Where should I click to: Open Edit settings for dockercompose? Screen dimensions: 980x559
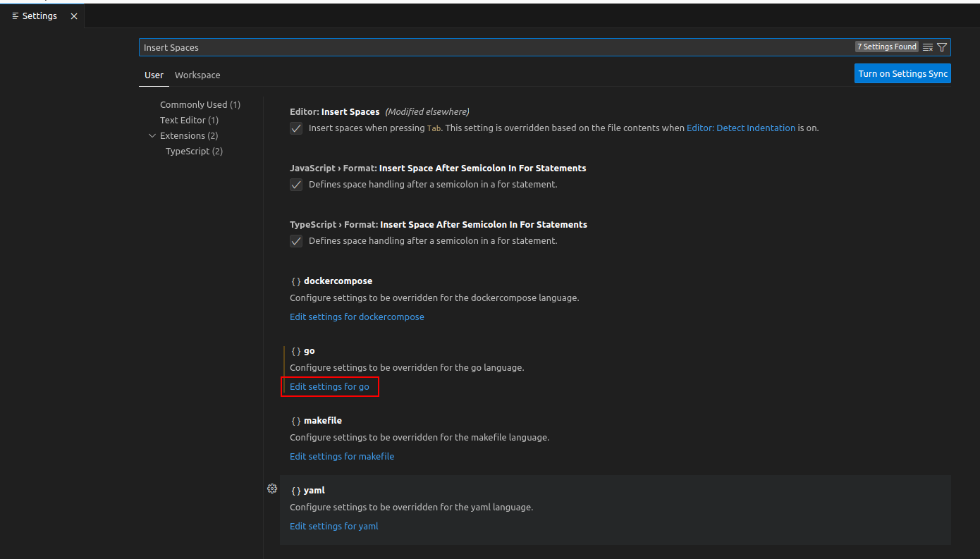(x=357, y=317)
